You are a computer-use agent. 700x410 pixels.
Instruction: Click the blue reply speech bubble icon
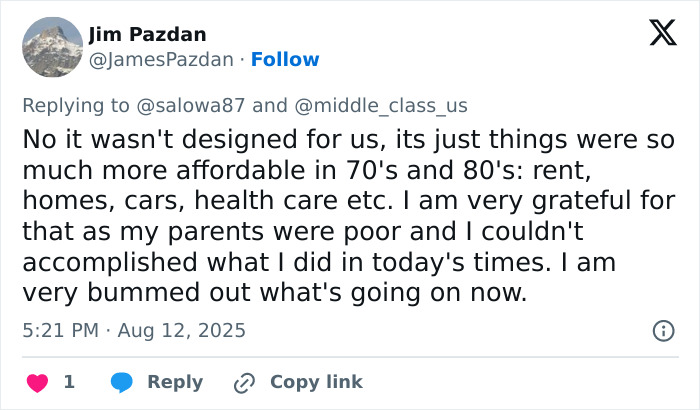tap(122, 382)
